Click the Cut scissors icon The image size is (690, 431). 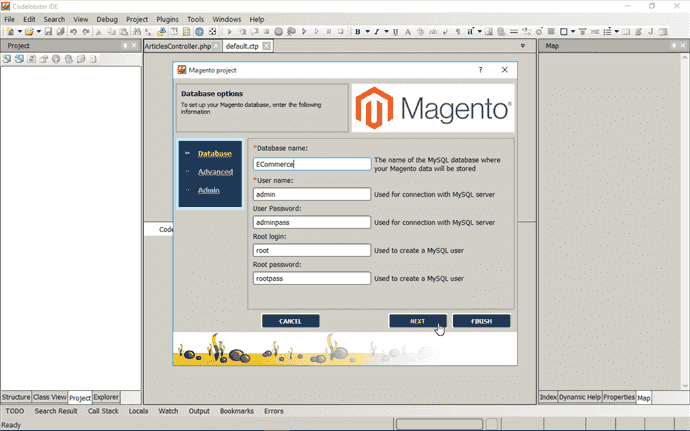pyautogui.click(x=99, y=32)
